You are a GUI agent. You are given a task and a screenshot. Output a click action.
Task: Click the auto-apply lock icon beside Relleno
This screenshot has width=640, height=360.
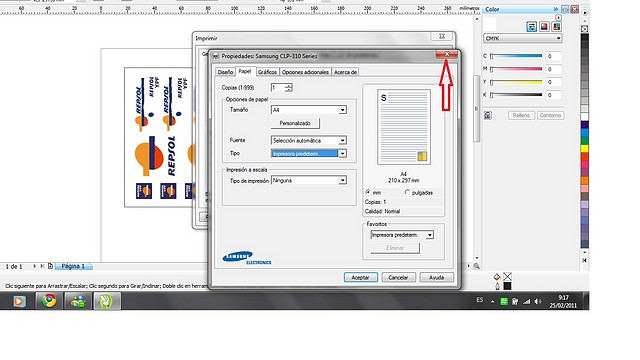coord(488,116)
